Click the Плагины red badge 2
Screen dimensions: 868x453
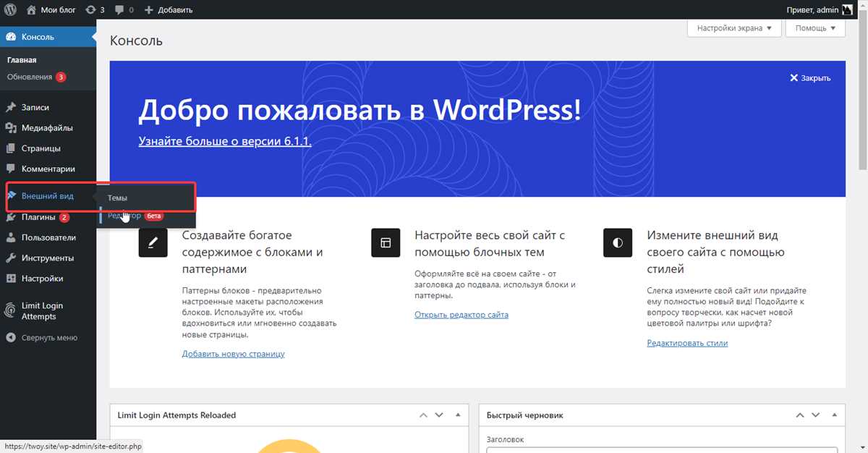click(64, 217)
